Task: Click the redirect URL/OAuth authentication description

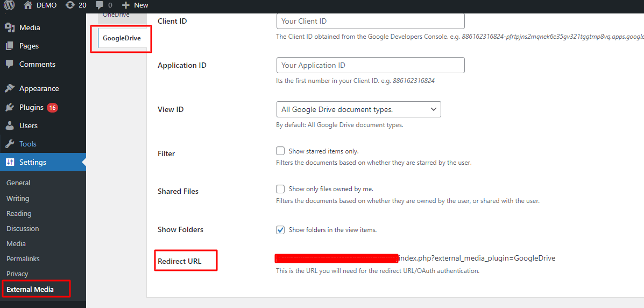Action: (378, 271)
